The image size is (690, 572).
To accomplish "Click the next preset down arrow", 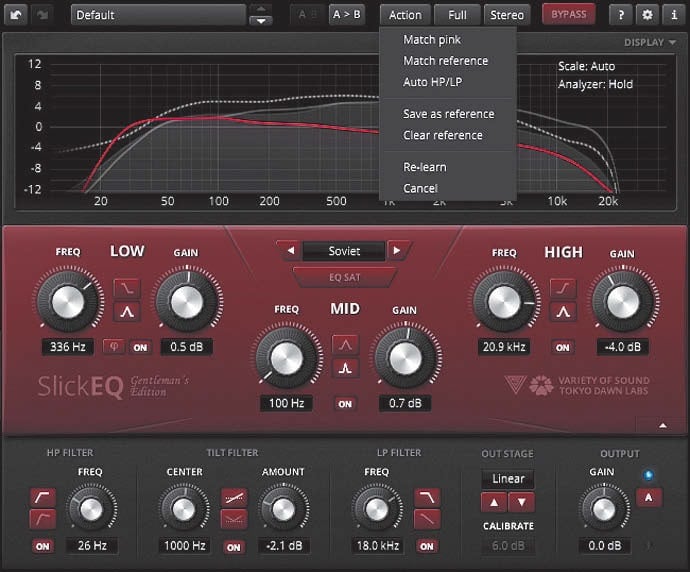I will (x=261, y=21).
